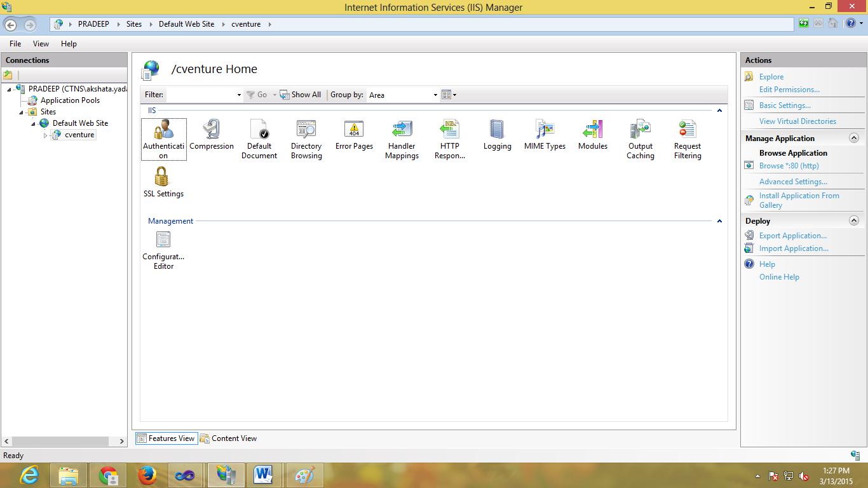The image size is (868, 488).
Task: Switch to the Content View tab
Action: (x=229, y=438)
